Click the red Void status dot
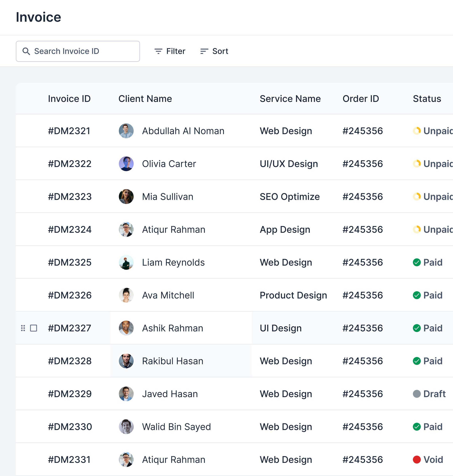 pyautogui.click(x=417, y=459)
